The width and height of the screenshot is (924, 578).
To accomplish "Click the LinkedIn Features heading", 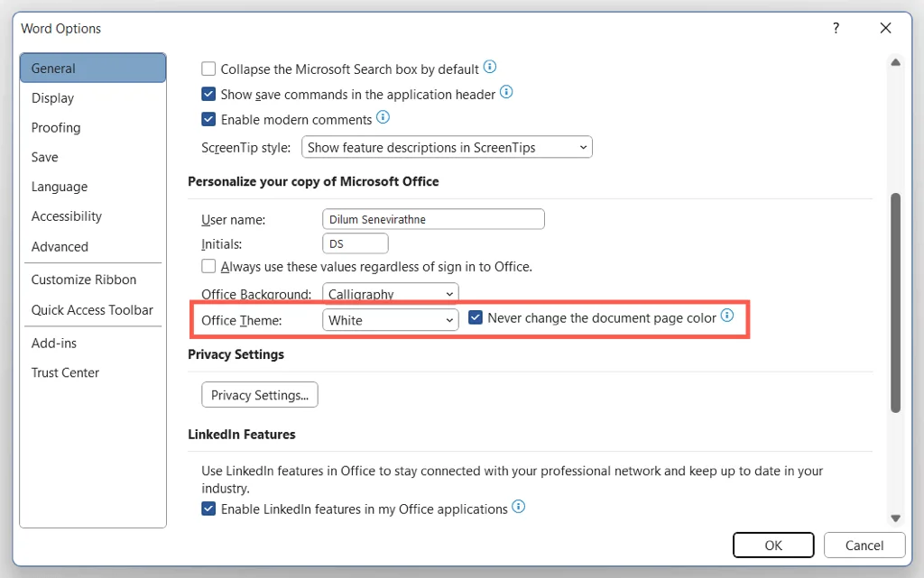I will pyautogui.click(x=242, y=435).
